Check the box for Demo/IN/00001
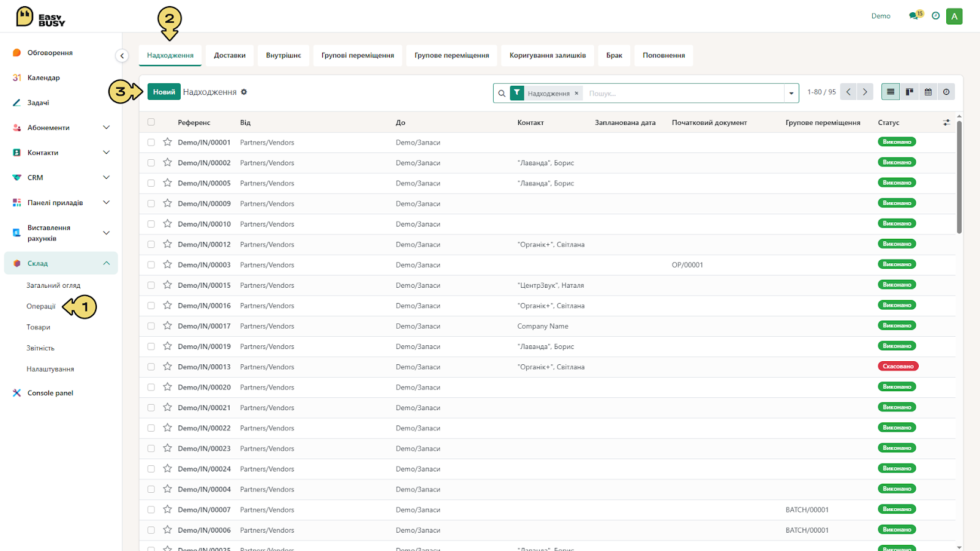This screenshot has width=980, height=551. click(151, 142)
